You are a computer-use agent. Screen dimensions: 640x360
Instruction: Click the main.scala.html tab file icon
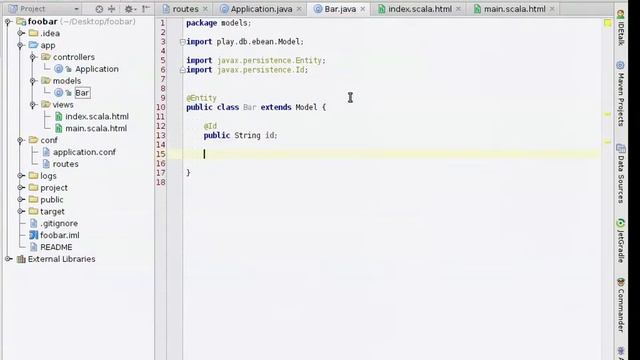[477, 9]
